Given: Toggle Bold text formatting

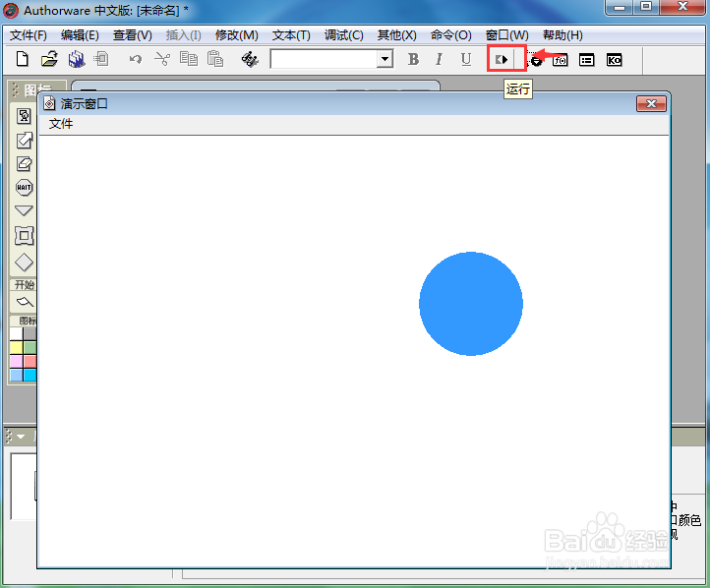Looking at the screenshot, I should pyautogui.click(x=413, y=59).
